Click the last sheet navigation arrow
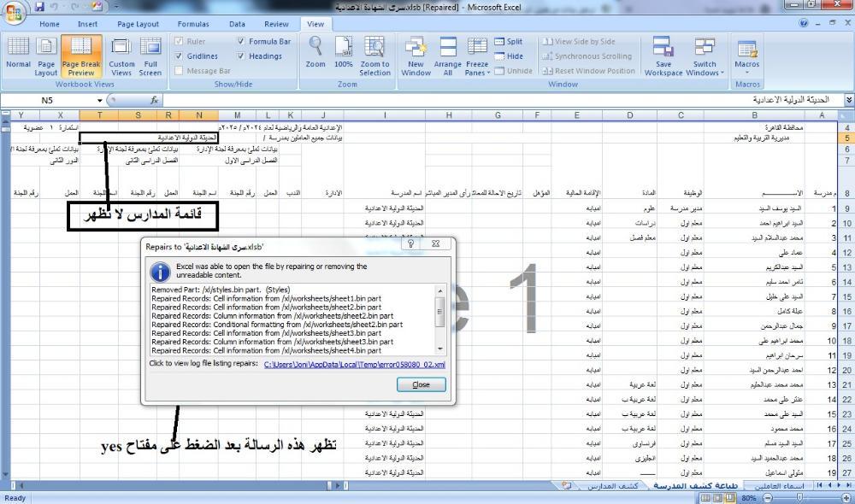855x504 pixels. [x=848, y=485]
